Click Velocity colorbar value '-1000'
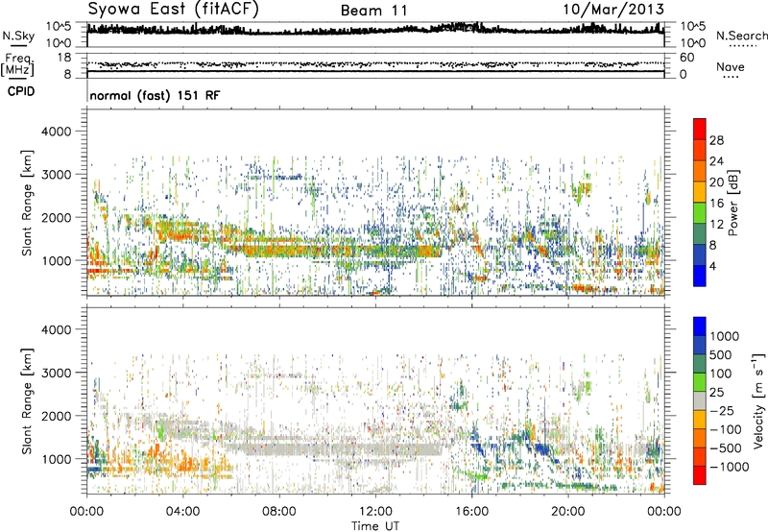Image resolution: width=768 pixels, height=532 pixels. tap(729, 467)
